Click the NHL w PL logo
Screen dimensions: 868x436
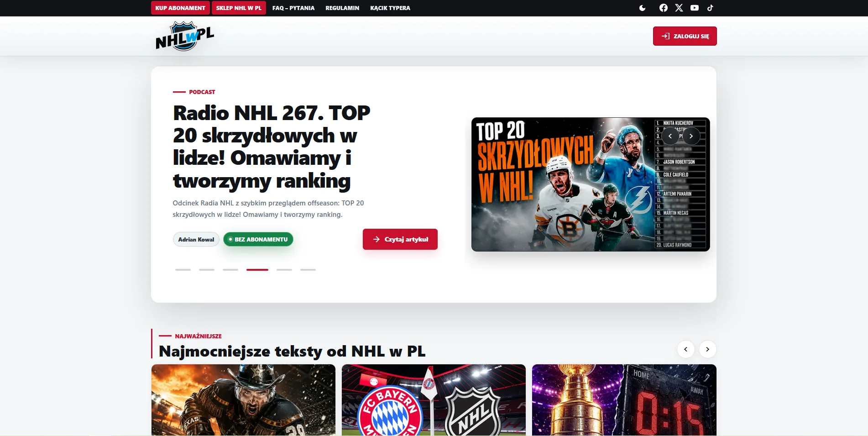[185, 36]
